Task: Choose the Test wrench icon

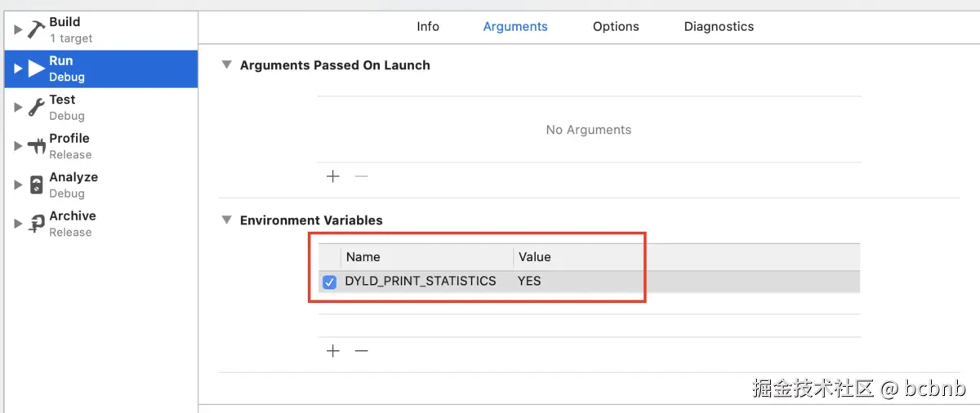Action: click(x=36, y=107)
